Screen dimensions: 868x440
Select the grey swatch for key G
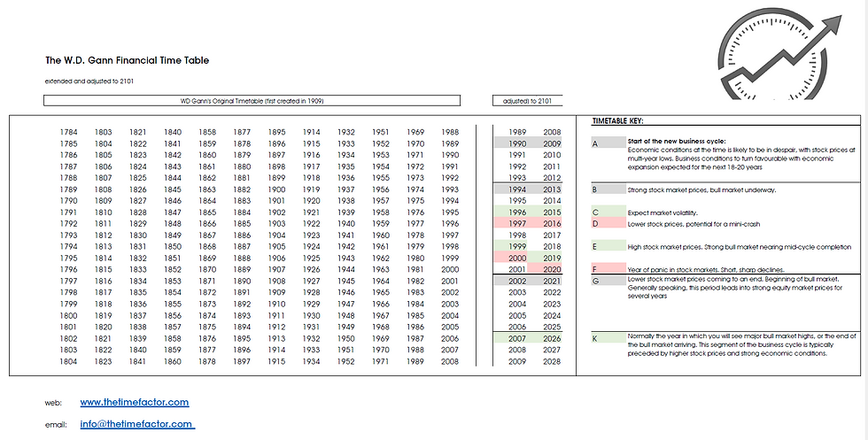pos(608,282)
